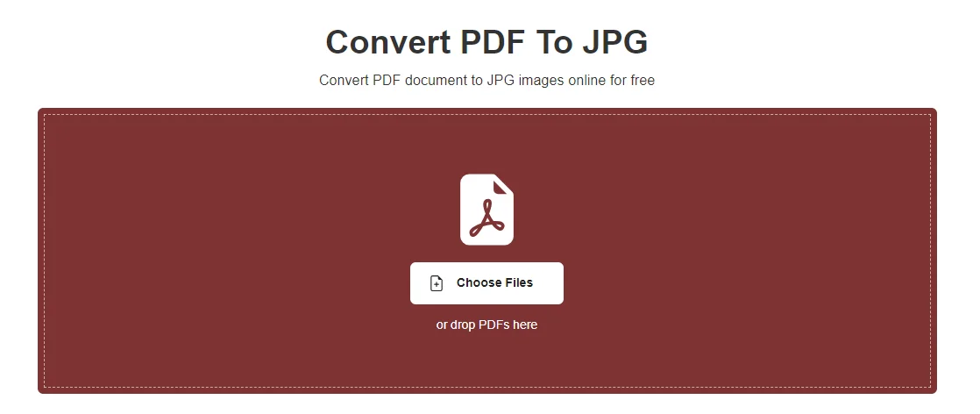Click the "Convert PDF To JPG" heading
This screenshot has width=980, height=414.
pyautogui.click(x=486, y=42)
